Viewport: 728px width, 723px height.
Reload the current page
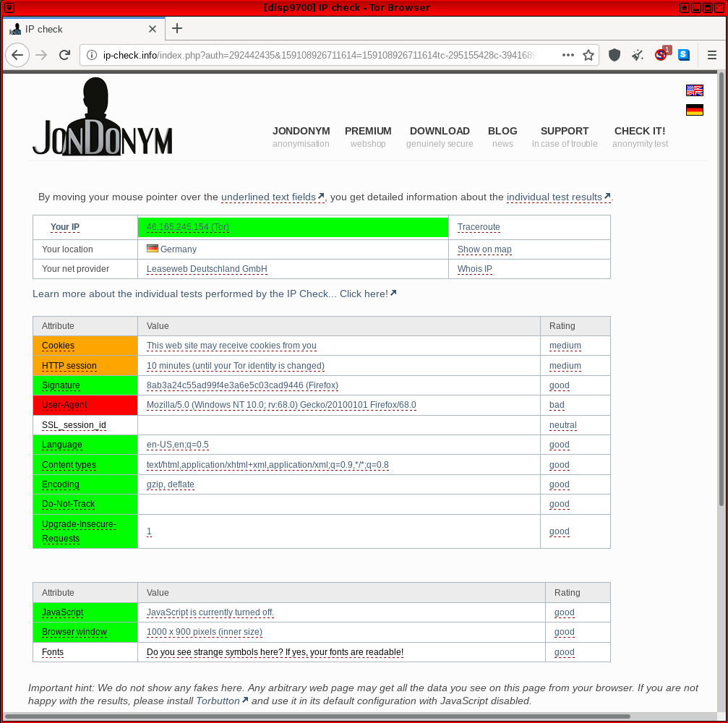point(64,55)
